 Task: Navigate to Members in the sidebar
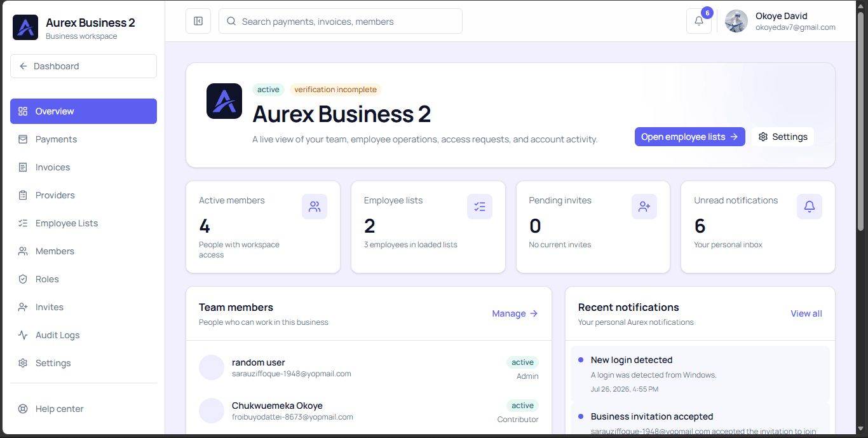(x=83, y=251)
